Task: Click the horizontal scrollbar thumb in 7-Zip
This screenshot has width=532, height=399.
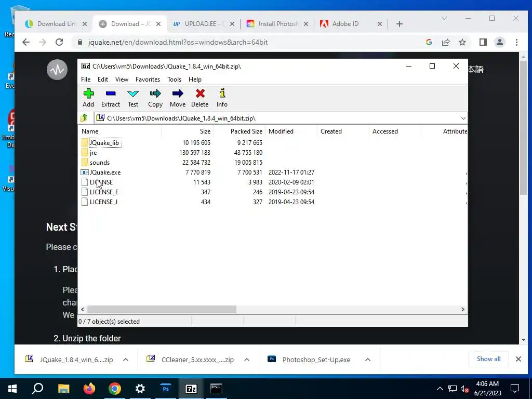Action: coord(162,310)
